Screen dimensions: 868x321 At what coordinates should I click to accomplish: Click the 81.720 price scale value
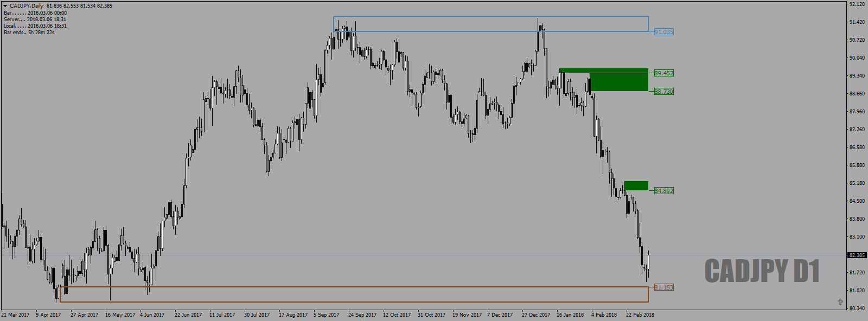coord(857,273)
